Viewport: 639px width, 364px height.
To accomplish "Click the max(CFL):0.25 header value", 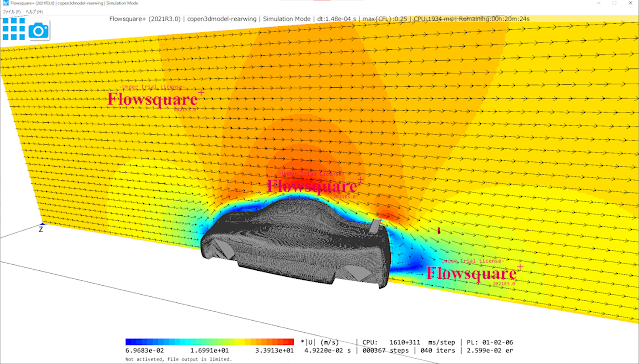I will 385,19.
